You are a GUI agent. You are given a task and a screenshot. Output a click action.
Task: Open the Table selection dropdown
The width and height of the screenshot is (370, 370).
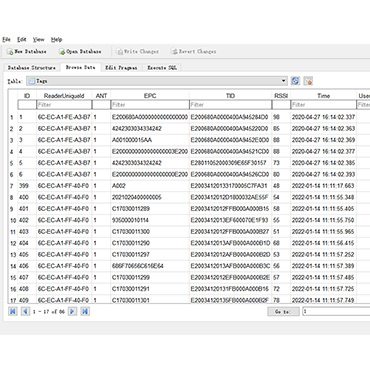click(157, 81)
